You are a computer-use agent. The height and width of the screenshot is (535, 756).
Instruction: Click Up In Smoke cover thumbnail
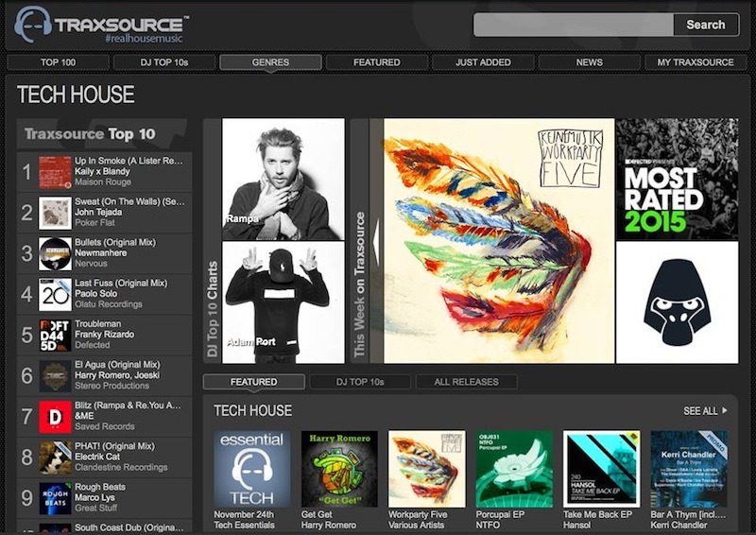tap(55, 172)
